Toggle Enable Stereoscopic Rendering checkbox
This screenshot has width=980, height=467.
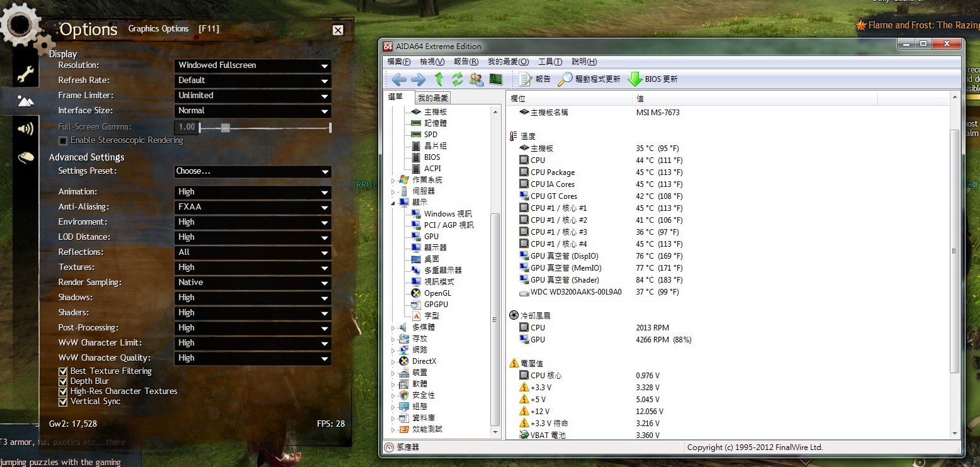tap(63, 140)
